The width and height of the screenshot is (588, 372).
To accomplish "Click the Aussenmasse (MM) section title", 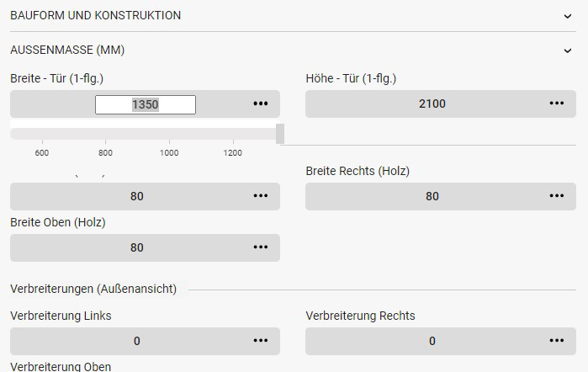I will coord(67,50).
